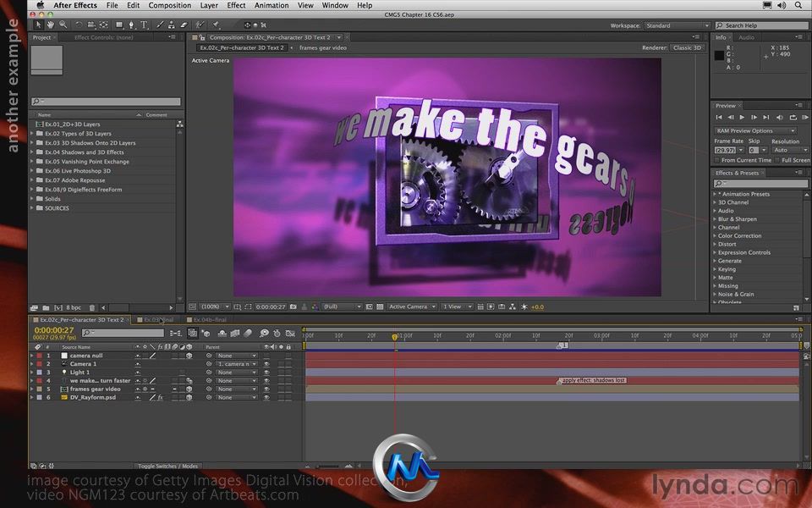Select the Selection arrow tool

click(x=38, y=25)
